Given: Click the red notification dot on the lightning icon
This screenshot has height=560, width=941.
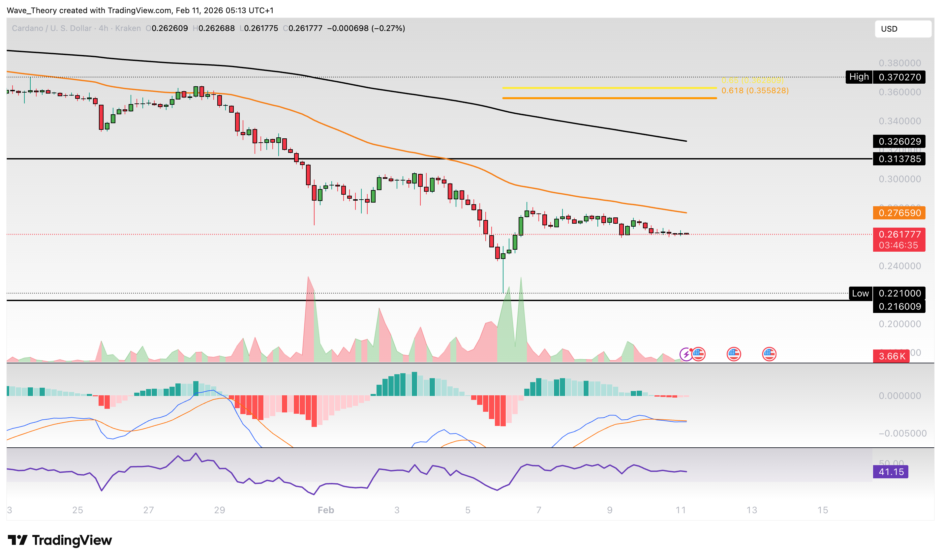Looking at the screenshot, I should [692, 350].
